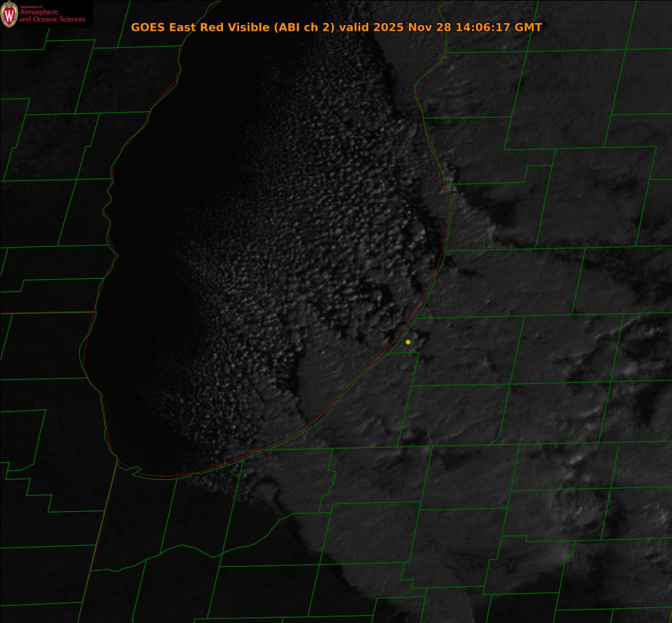
Task: Click the yellow dot marker near the lakeshore
Action: coord(408,342)
